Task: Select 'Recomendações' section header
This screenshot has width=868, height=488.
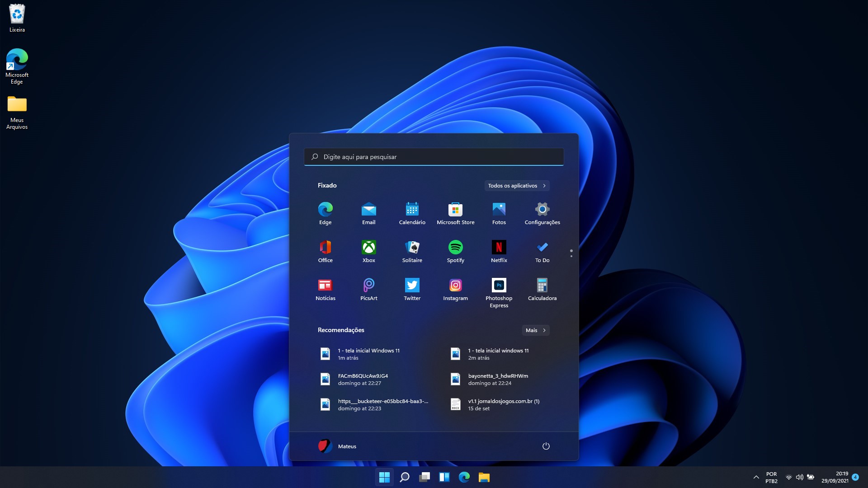Action: (341, 329)
